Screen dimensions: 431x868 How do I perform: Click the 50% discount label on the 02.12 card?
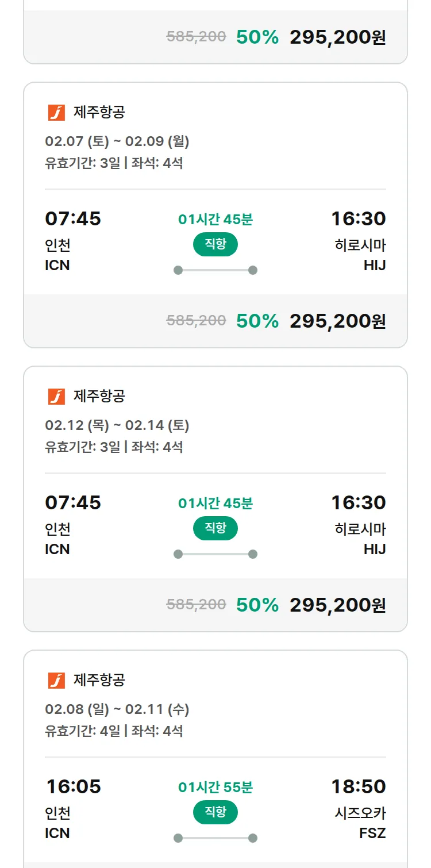pos(257,605)
